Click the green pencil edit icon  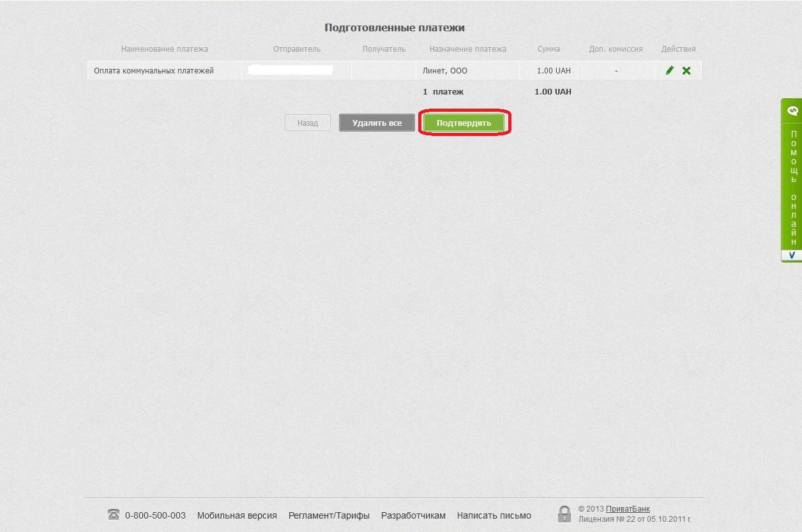click(669, 71)
